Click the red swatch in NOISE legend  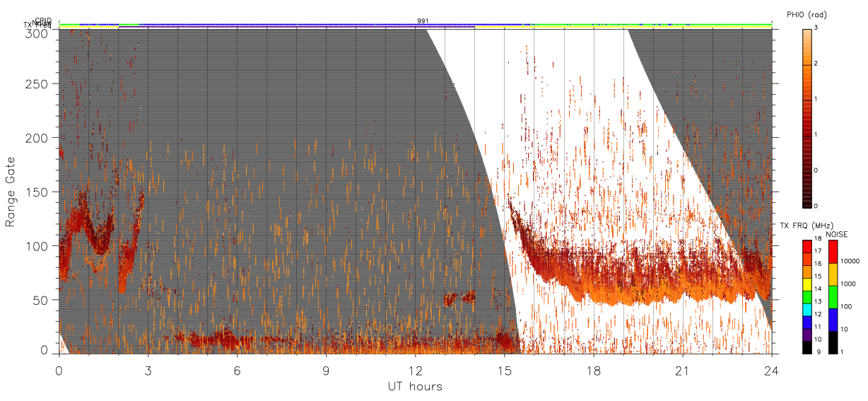(x=833, y=252)
